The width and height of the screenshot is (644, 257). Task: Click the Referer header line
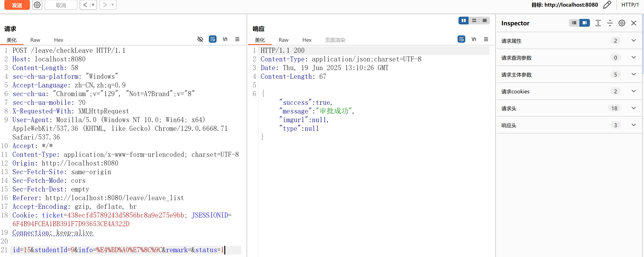click(x=98, y=198)
